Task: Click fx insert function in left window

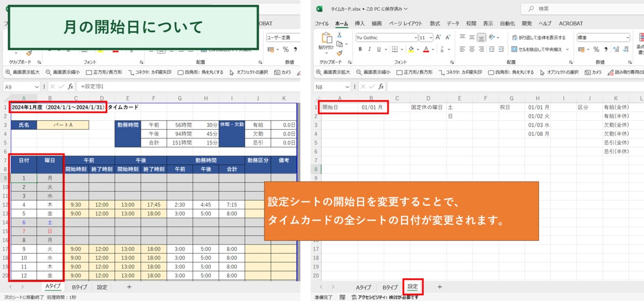Action: 70,86
